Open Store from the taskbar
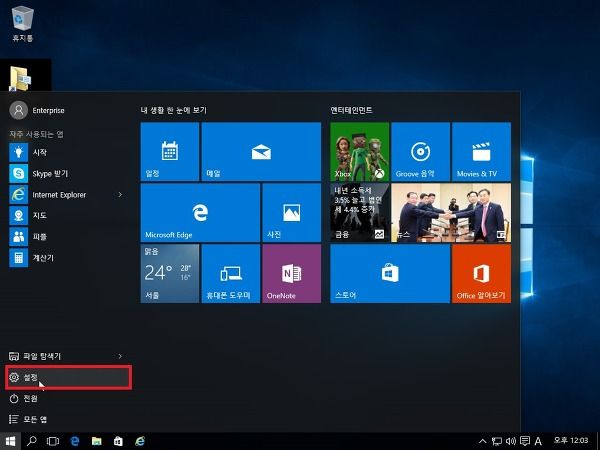 118,441
